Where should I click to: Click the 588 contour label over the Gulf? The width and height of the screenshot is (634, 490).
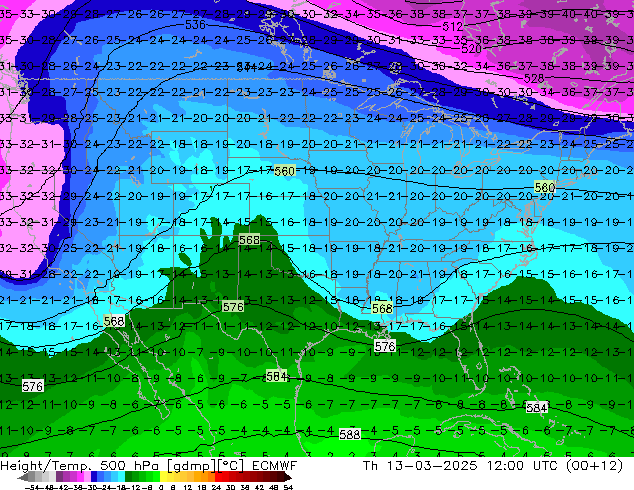350,434
